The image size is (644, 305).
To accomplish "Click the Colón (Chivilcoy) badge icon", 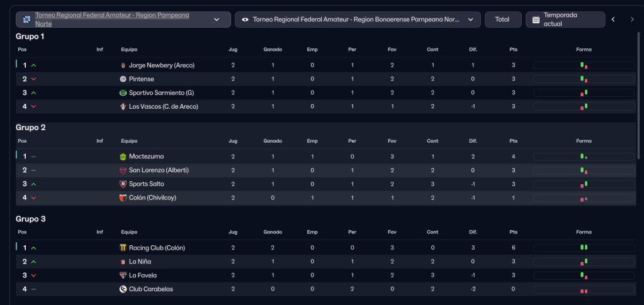I will 123,198.
